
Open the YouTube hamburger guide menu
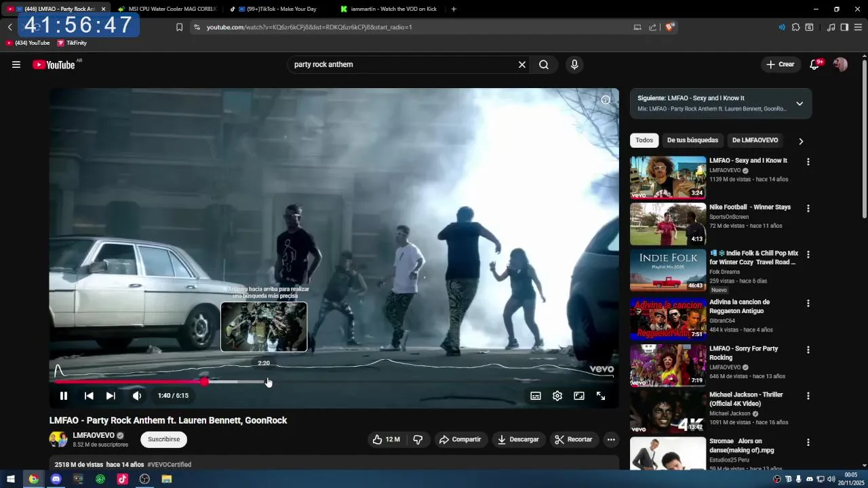[16, 64]
